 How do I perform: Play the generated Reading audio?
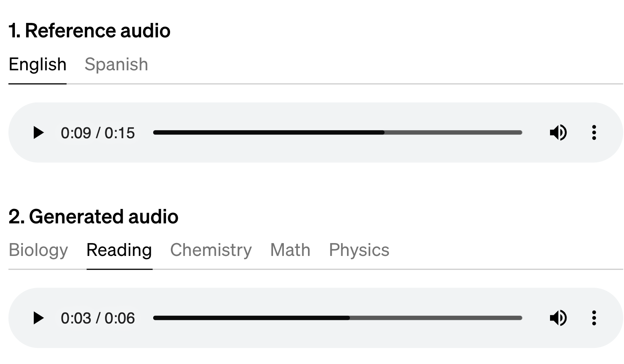(x=38, y=318)
